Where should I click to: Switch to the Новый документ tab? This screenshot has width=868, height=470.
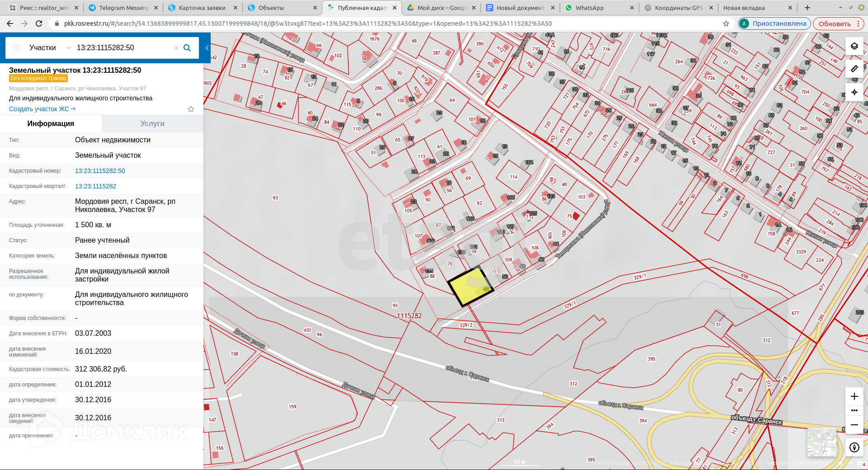click(520, 8)
